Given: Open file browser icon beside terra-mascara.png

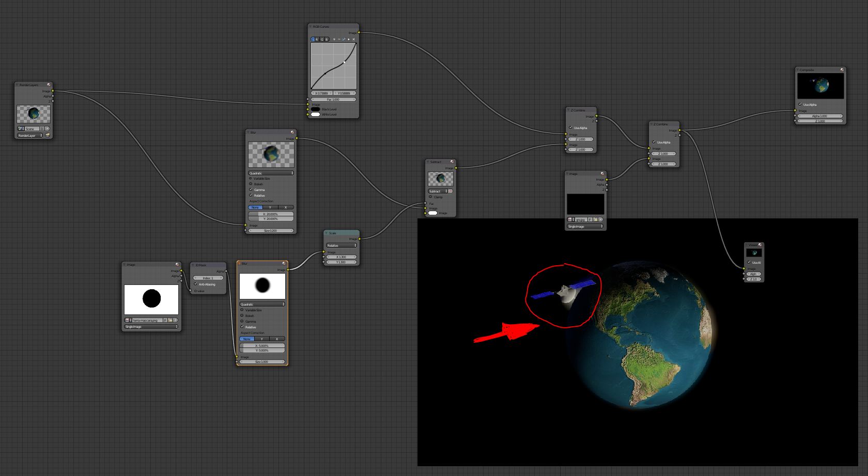Looking at the screenshot, I should [169, 320].
